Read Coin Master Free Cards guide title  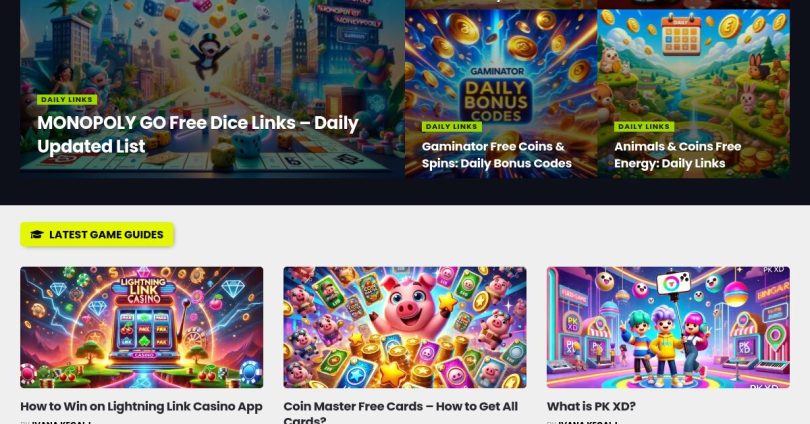[x=401, y=413]
